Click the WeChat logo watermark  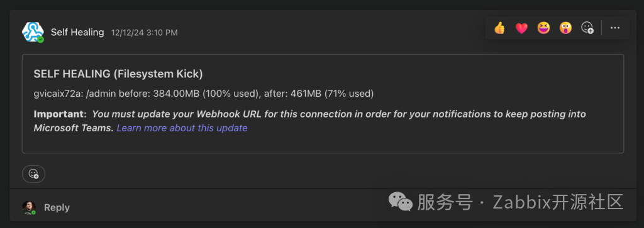[400, 202]
